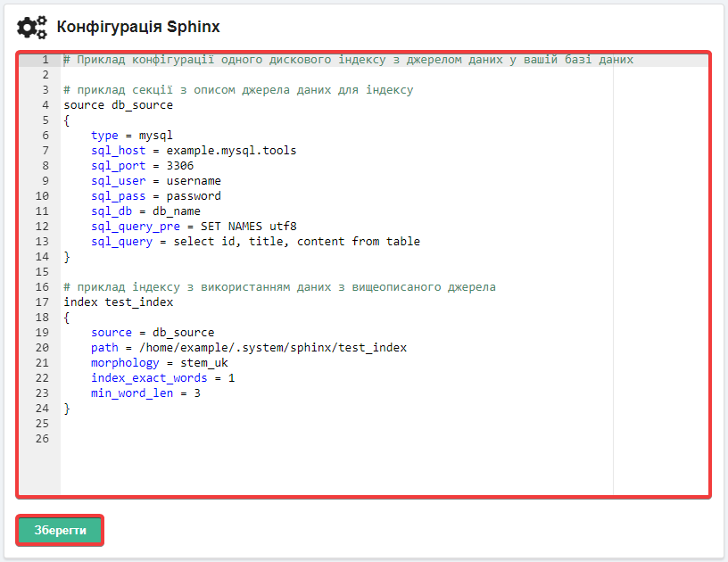The width and height of the screenshot is (728, 562).
Task: Click the word username in editor
Action: tap(194, 181)
